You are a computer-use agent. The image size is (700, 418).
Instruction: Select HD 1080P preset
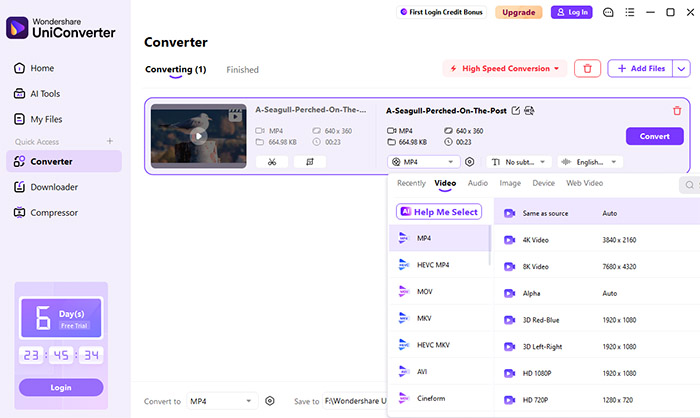point(597,373)
